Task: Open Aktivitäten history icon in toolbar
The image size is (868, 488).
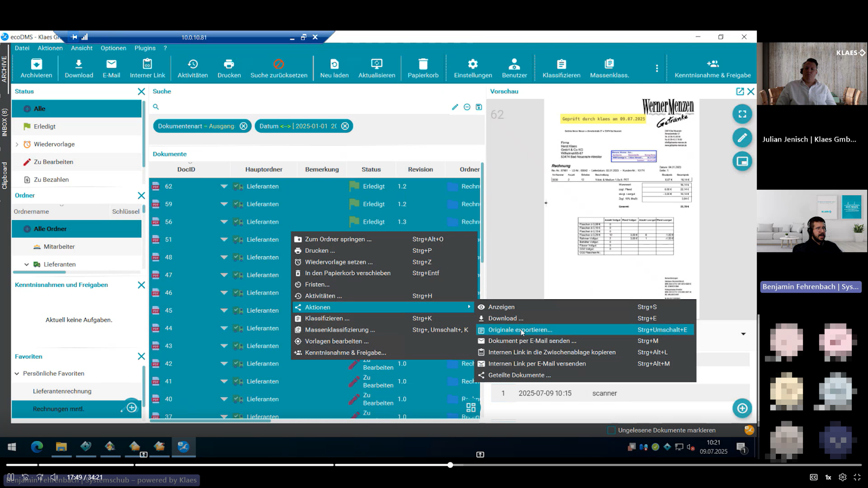Action: 193,64
